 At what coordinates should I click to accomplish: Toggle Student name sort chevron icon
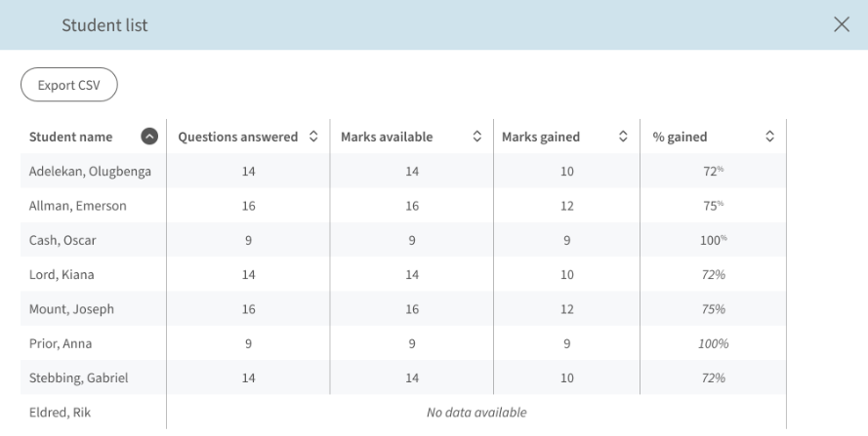149,137
